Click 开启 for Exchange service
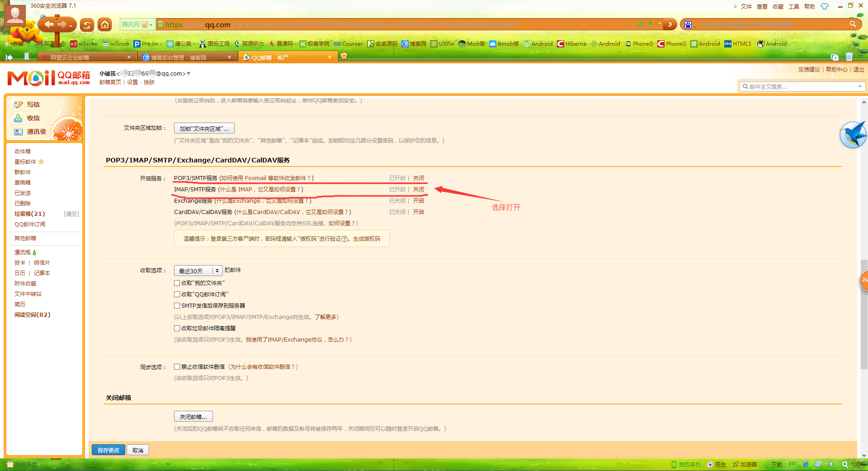Viewport: 868px width, 471px height. [x=418, y=200]
